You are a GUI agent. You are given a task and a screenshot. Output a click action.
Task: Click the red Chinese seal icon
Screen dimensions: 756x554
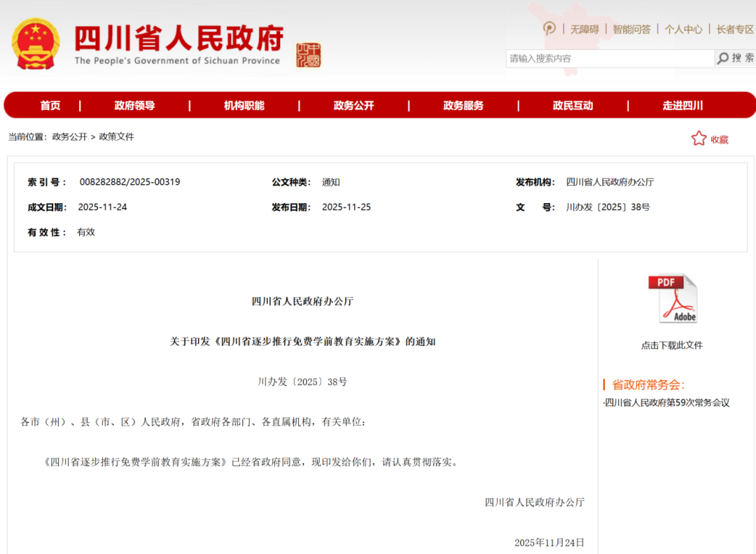coord(308,55)
